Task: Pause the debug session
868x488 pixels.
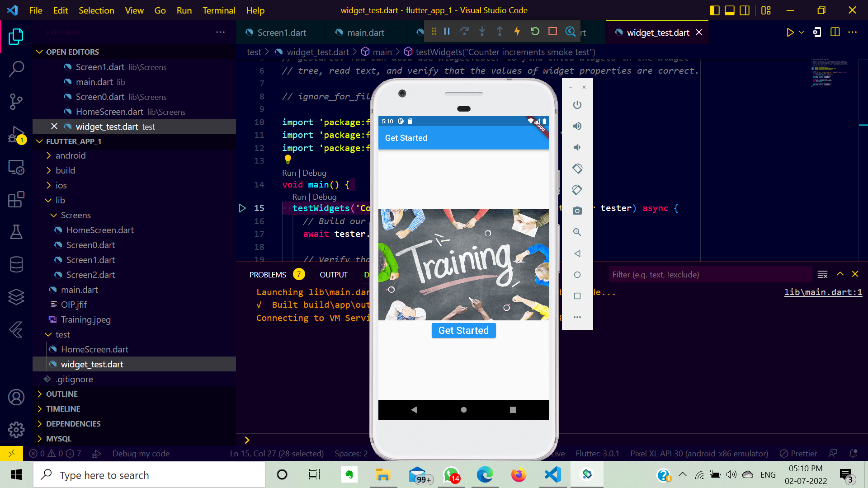Action: [x=447, y=31]
